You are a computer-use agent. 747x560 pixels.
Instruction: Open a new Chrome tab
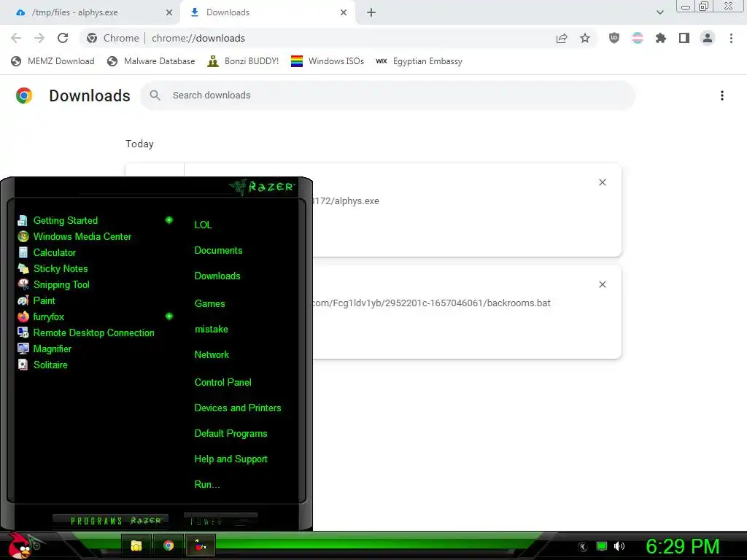[371, 12]
